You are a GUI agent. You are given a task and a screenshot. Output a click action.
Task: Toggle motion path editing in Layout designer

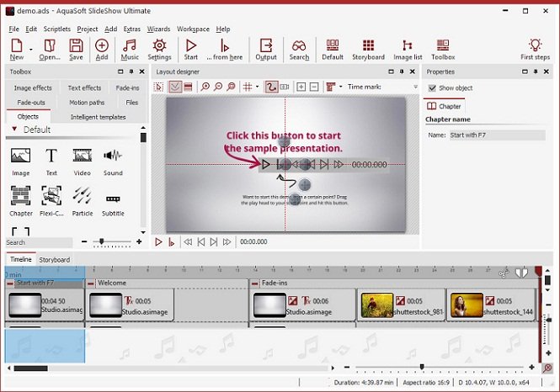[x=271, y=87]
